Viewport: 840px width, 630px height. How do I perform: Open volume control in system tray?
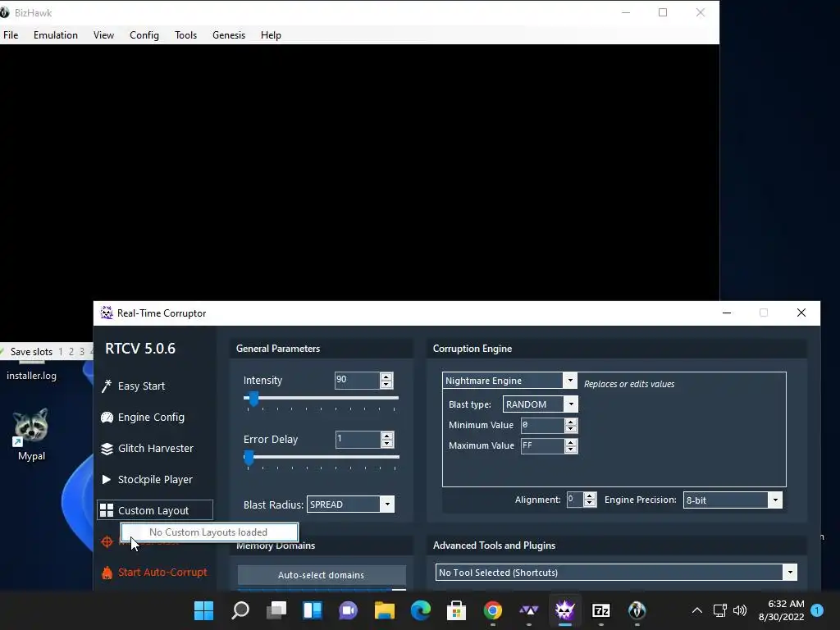[740, 610]
